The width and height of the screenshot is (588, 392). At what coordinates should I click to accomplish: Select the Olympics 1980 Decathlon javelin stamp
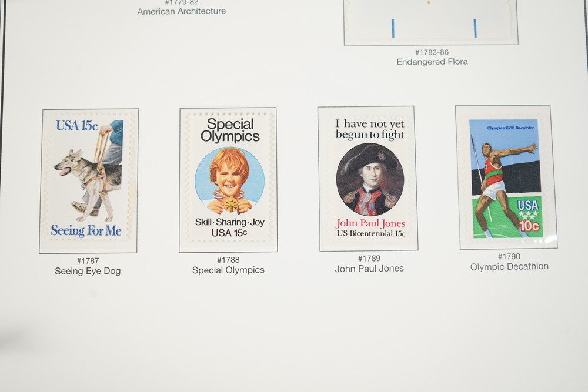click(506, 179)
